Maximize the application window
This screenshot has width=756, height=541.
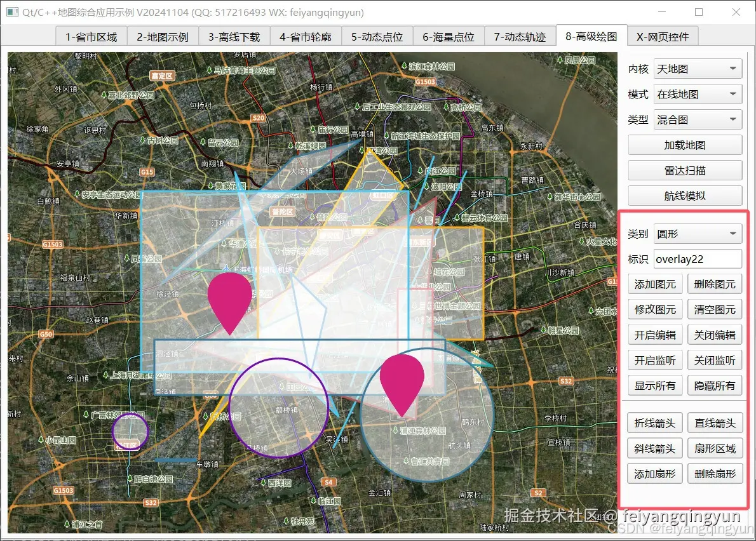tap(699, 12)
